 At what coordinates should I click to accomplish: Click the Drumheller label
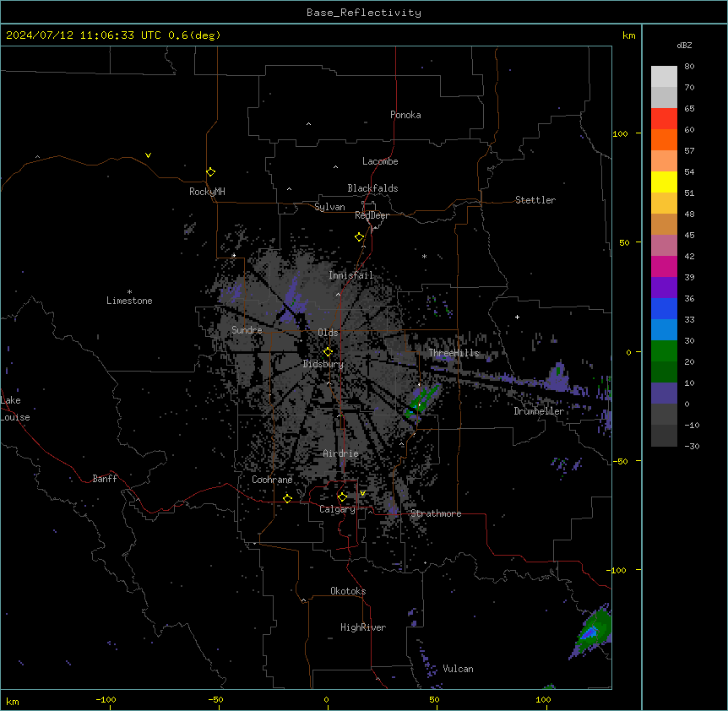[x=539, y=411]
